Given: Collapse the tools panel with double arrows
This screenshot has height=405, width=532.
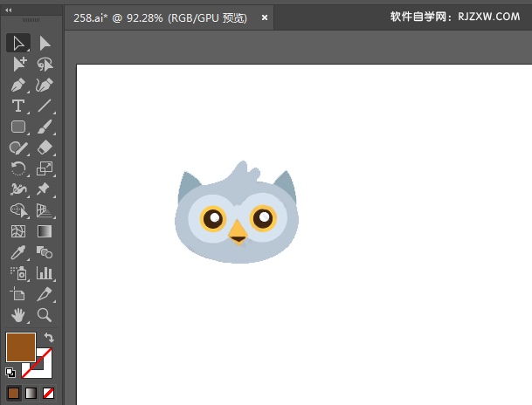Looking at the screenshot, I should coord(9,10).
